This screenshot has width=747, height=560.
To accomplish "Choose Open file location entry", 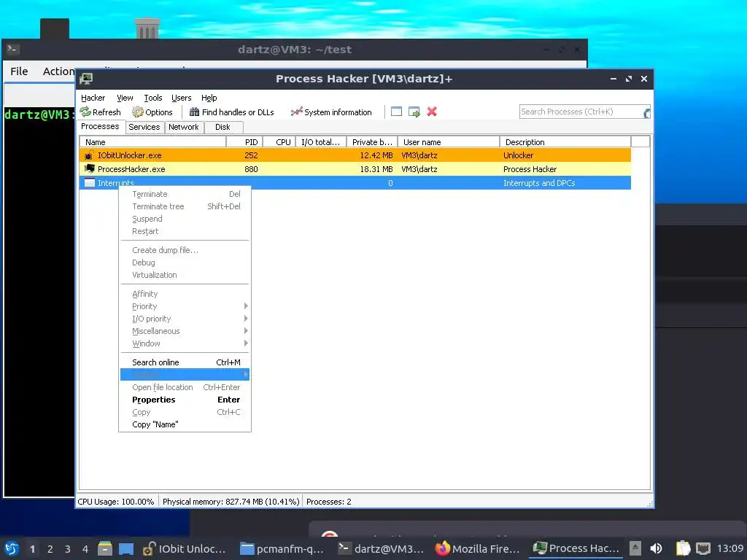I will pyautogui.click(x=185, y=387).
